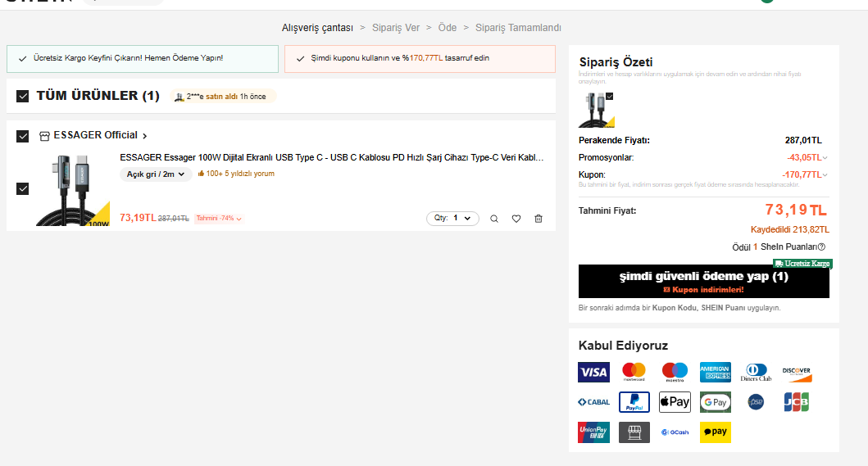Click the thumbs-up icon beside 5 yıldızlı yorum
The height and width of the screenshot is (466, 868).
tap(201, 174)
